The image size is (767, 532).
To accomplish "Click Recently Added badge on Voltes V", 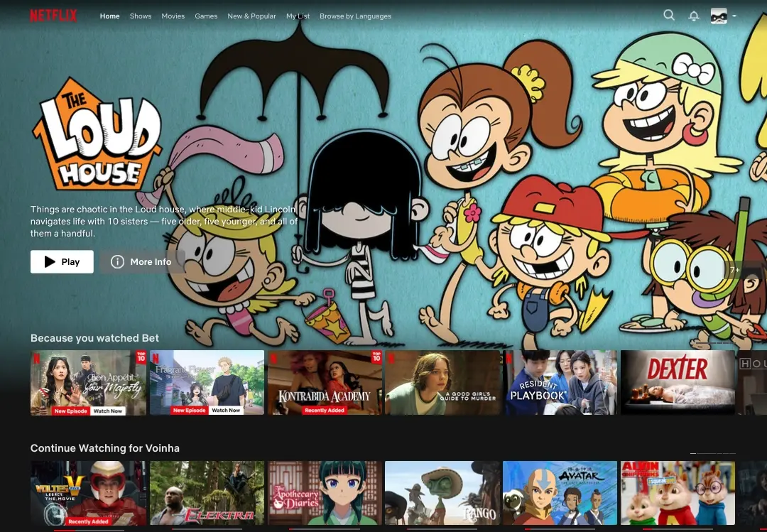I will coord(88,522).
